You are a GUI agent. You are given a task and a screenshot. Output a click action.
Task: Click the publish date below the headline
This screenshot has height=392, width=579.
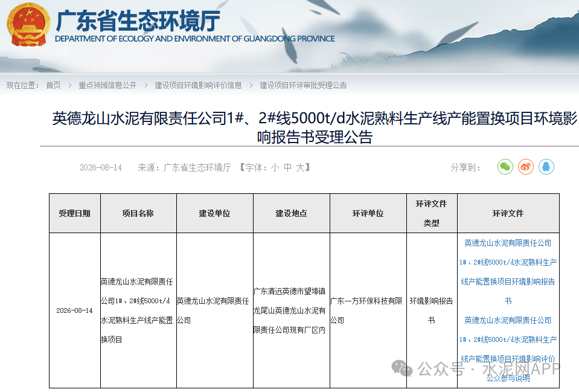click(101, 167)
